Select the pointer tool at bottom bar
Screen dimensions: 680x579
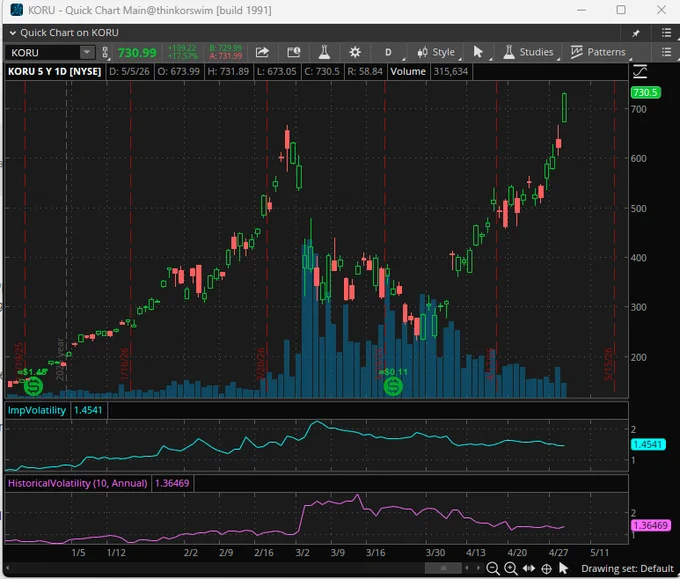pyautogui.click(x=563, y=568)
